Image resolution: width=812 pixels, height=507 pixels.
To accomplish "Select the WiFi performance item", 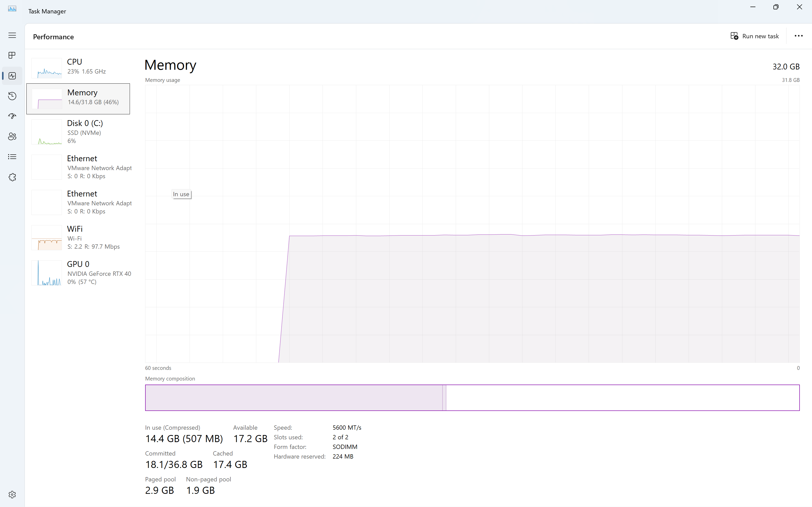I will [x=80, y=238].
